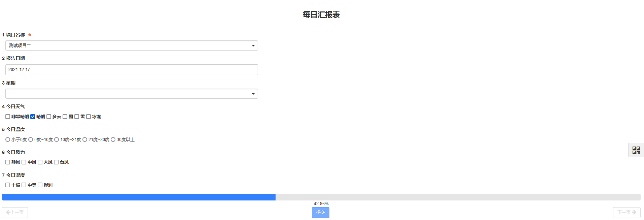This screenshot has width=644, height=220.
Task: Check the 静风 wind checkbox
Action: pos(8,162)
